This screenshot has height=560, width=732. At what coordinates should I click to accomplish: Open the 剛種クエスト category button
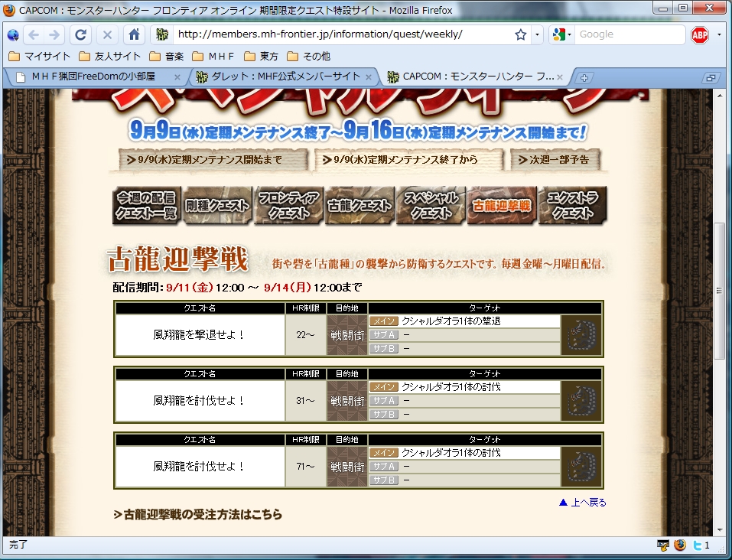[x=217, y=206]
